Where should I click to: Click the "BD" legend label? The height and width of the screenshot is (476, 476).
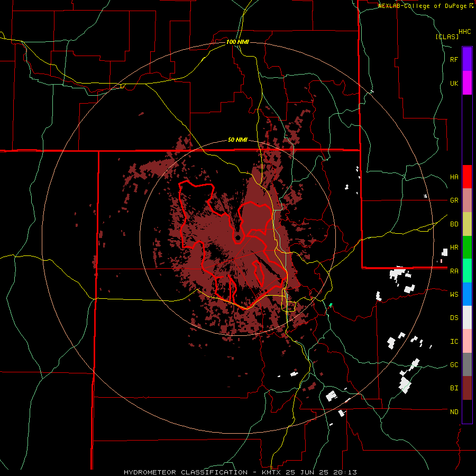454,224
